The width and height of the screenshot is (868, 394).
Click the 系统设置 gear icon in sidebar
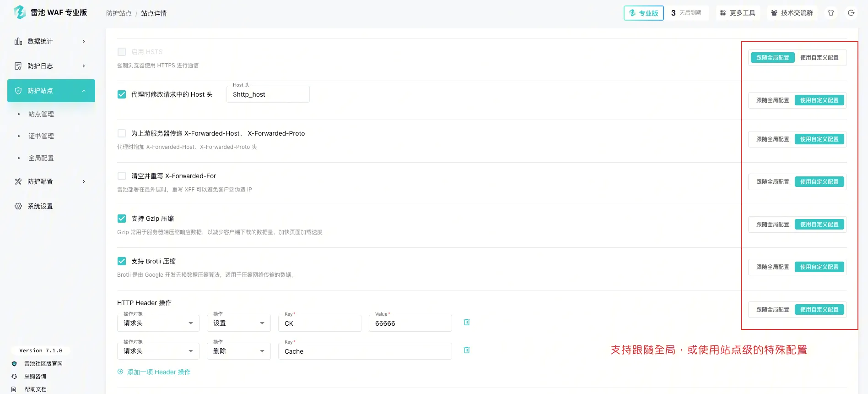click(x=18, y=206)
